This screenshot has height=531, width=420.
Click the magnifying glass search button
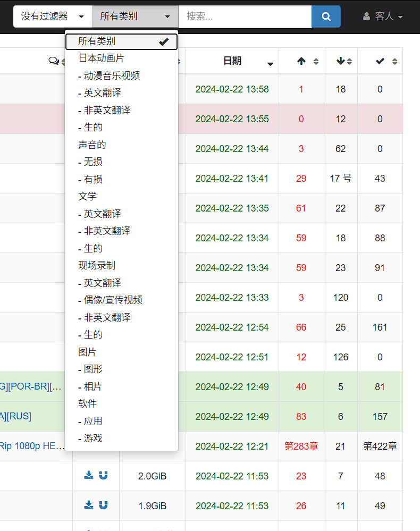(x=326, y=16)
